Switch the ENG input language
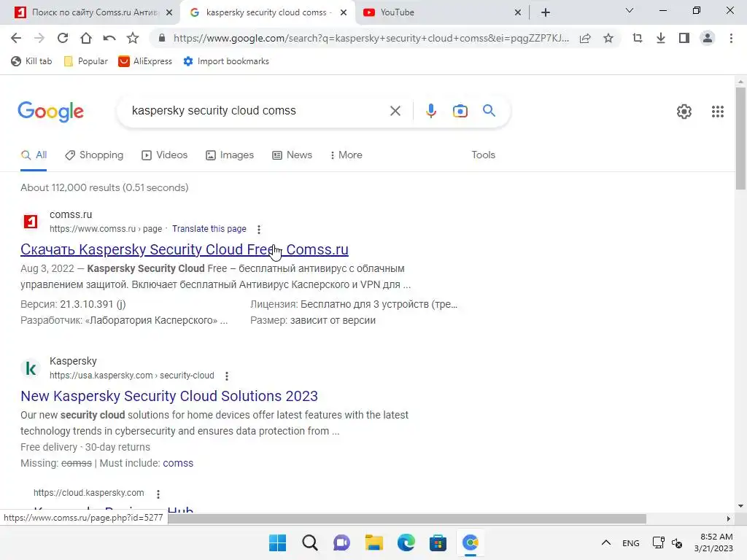Viewport: 747px width, 560px height. click(x=631, y=542)
